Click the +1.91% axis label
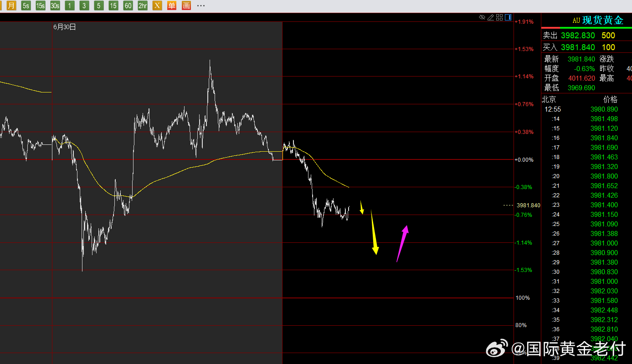 [x=524, y=21]
